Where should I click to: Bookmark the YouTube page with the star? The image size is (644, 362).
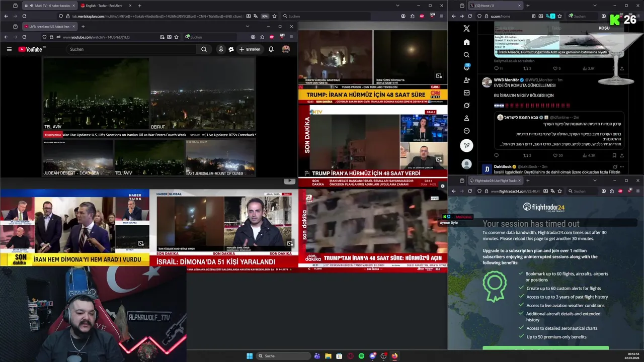pos(176,37)
